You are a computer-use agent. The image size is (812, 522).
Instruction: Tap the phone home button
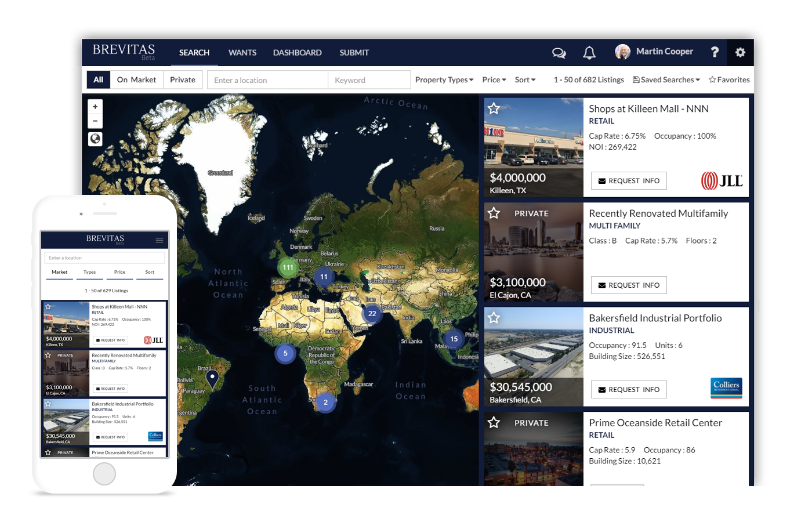[x=104, y=474]
